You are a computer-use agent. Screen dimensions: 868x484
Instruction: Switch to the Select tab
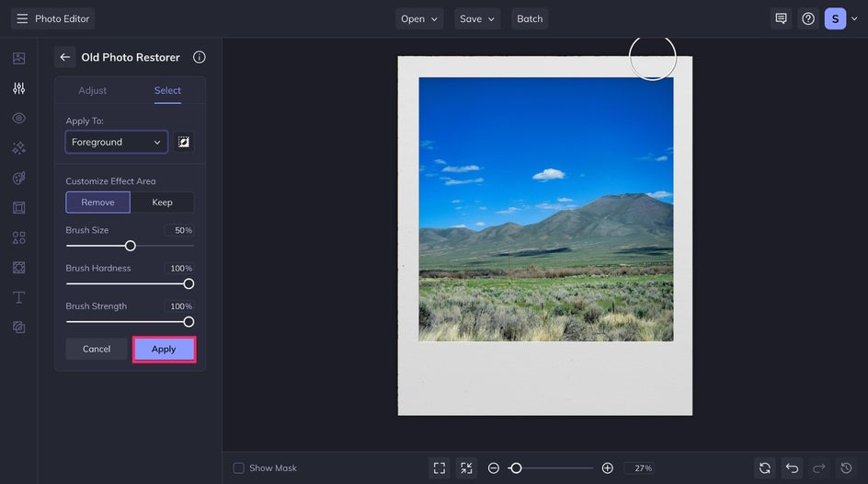(167, 90)
